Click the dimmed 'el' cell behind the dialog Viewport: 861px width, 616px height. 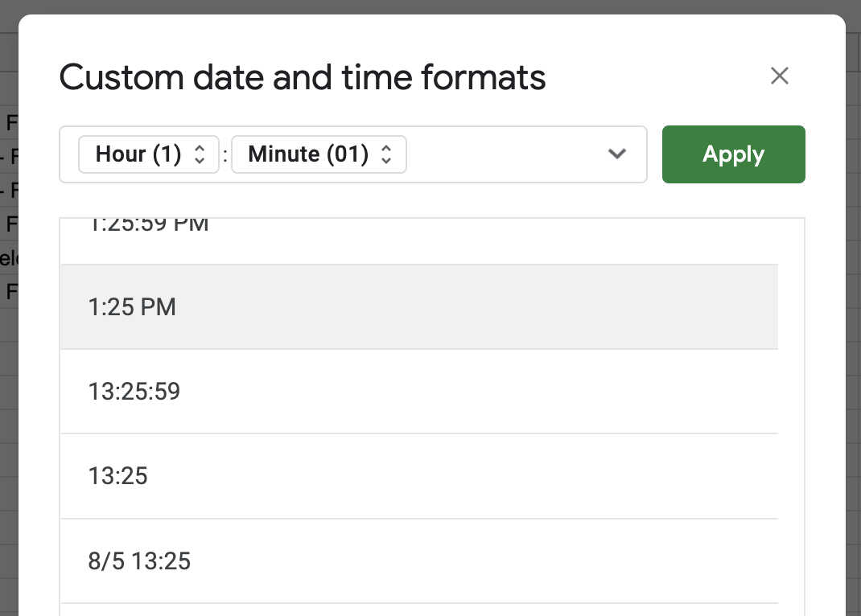pyautogui.click(x=9, y=257)
